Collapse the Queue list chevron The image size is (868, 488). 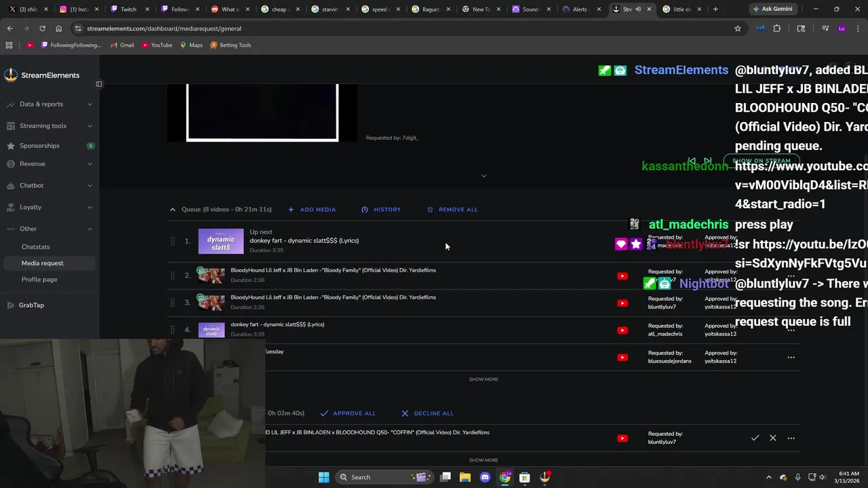point(172,209)
